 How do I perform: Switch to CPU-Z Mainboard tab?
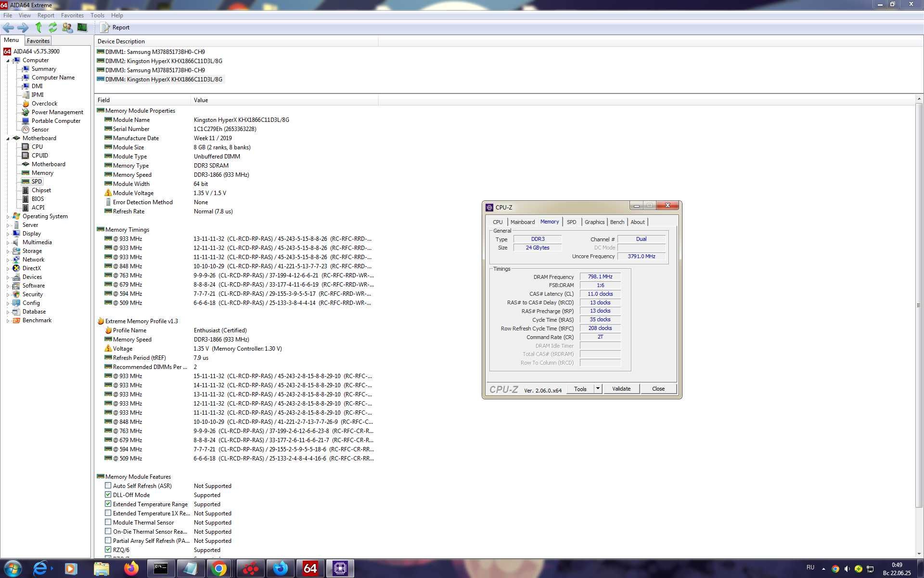[x=523, y=222]
